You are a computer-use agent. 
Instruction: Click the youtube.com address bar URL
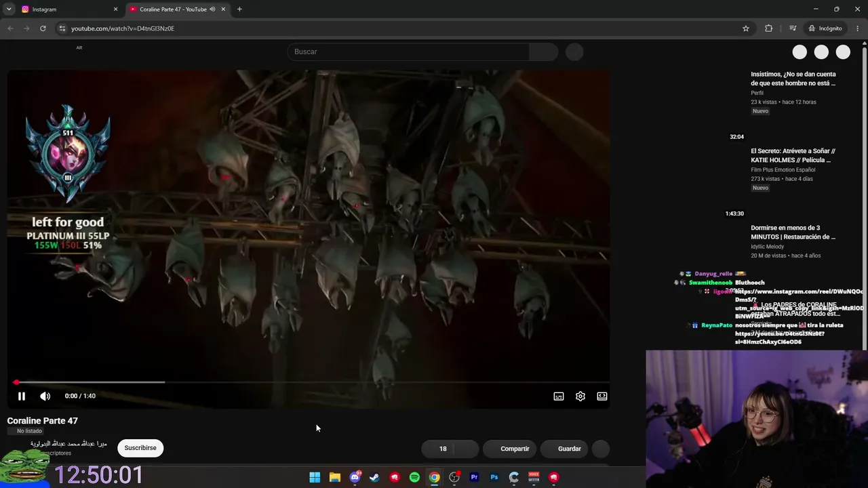point(123,28)
